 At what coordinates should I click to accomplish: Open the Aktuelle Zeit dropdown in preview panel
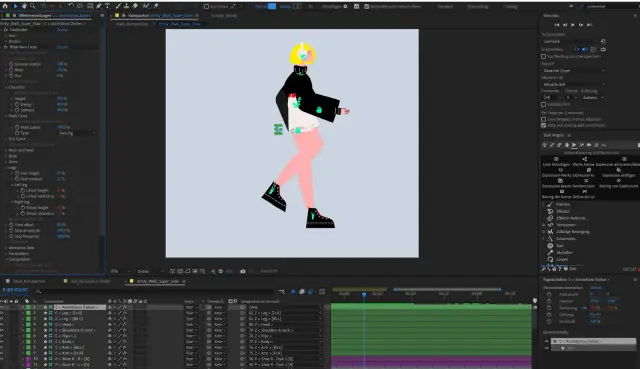click(x=573, y=84)
